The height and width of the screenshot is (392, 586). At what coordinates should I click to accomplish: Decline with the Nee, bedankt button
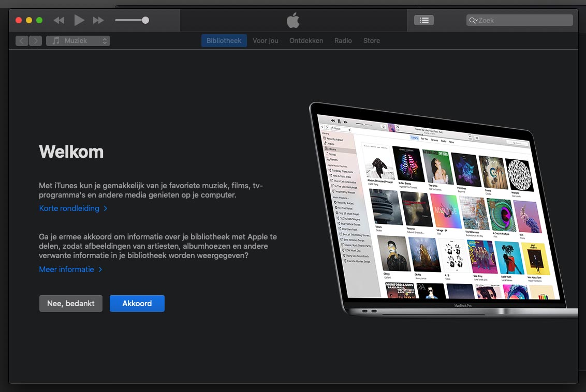pyautogui.click(x=70, y=304)
